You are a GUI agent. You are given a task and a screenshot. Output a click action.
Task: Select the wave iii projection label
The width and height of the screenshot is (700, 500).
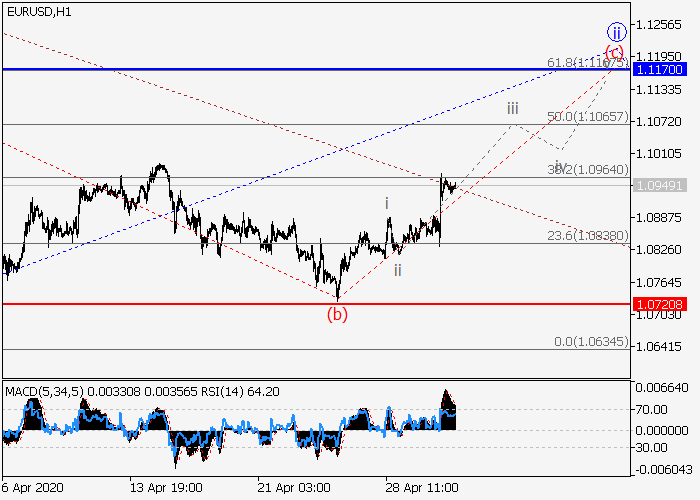[x=512, y=108]
